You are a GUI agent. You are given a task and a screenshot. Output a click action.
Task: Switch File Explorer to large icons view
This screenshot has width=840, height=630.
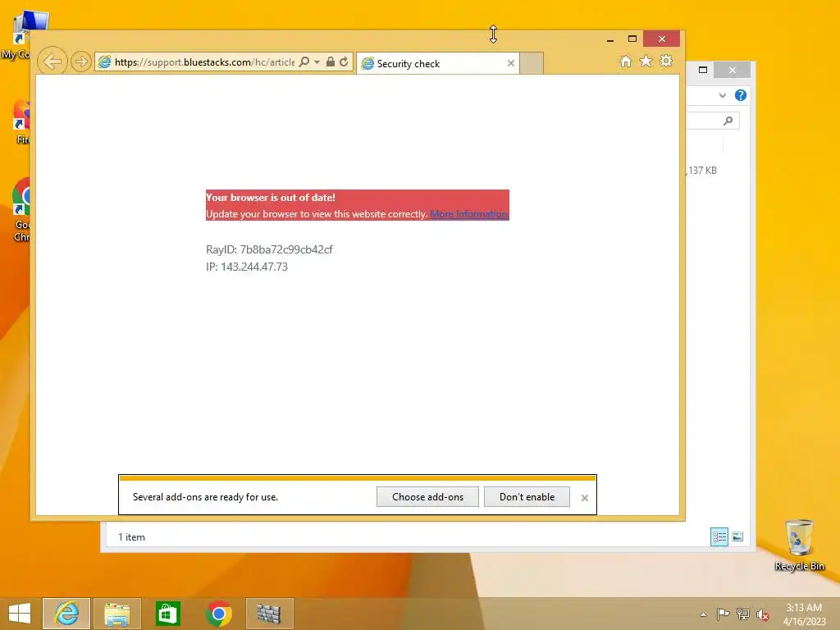pyautogui.click(x=737, y=536)
